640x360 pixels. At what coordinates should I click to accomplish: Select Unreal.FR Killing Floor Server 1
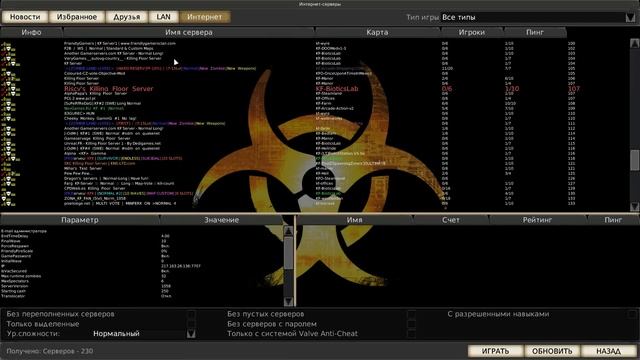pyautogui.click(x=314, y=144)
